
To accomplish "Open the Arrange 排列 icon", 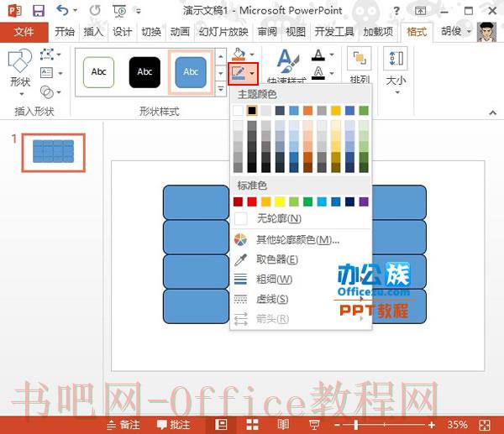I will pos(360,59).
